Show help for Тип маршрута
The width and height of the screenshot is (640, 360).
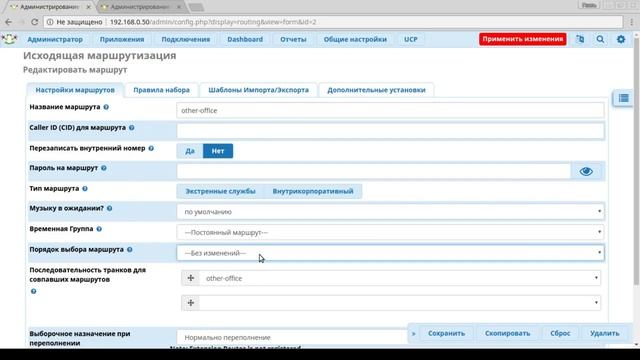pyautogui.click(x=85, y=189)
